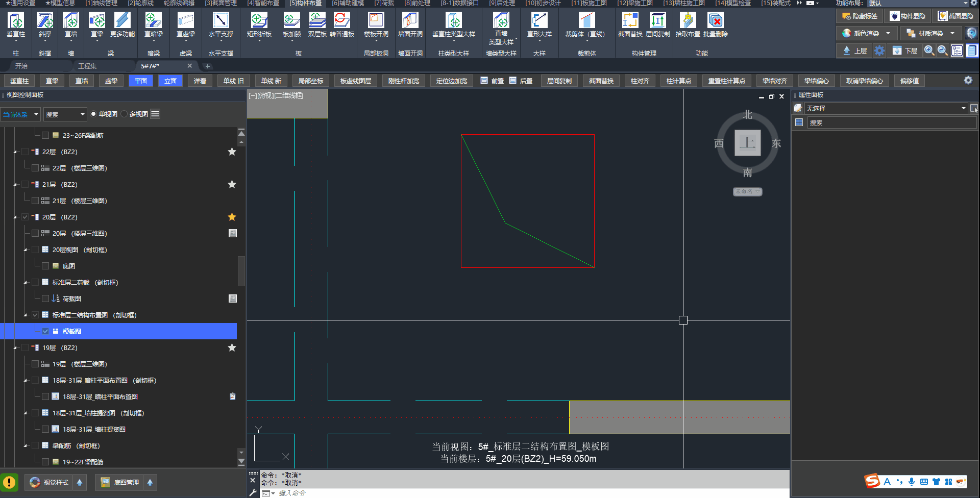Click the 柱对齐 column align button
980x498 pixels.
[x=640, y=81]
